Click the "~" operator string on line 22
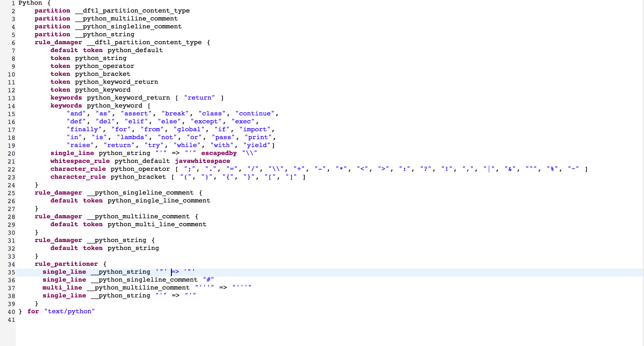 (x=573, y=169)
